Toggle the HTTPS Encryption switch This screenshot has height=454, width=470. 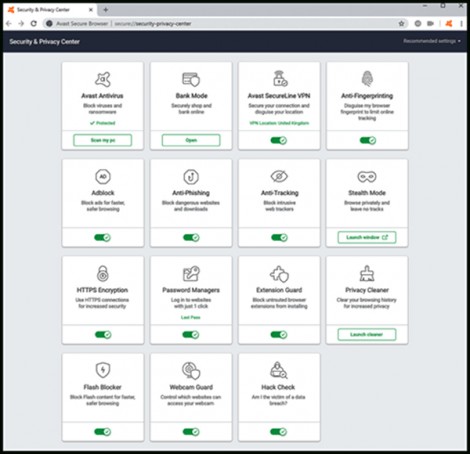click(x=103, y=334)
